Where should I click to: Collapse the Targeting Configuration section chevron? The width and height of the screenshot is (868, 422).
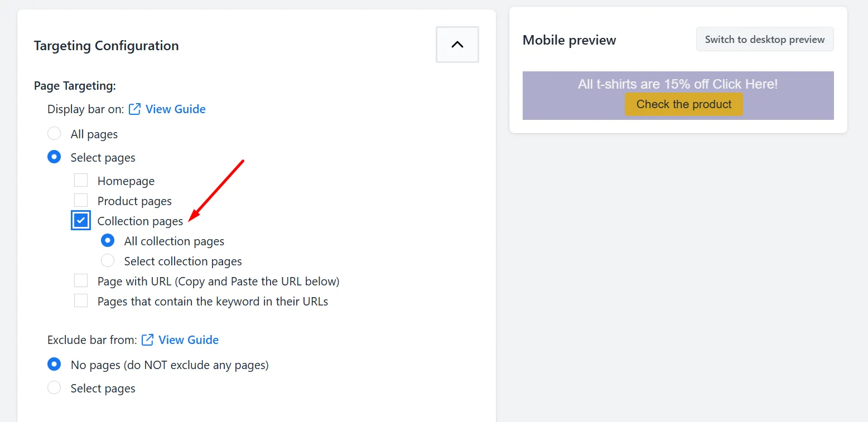(457, 45)
